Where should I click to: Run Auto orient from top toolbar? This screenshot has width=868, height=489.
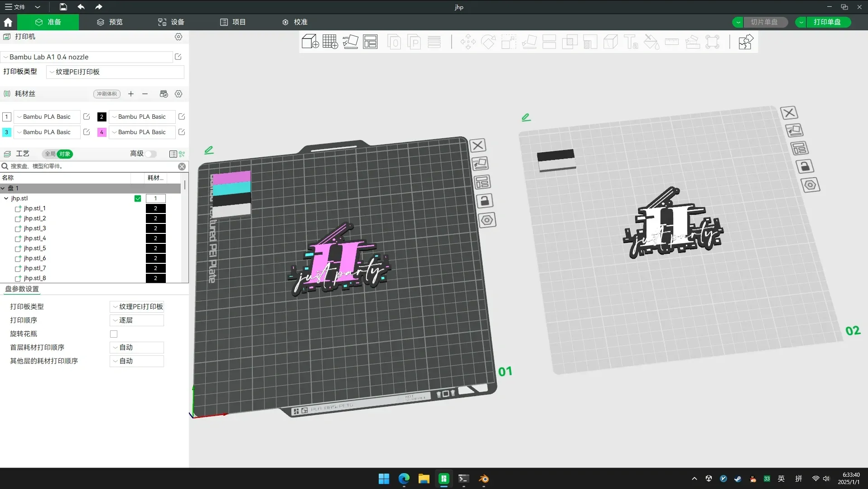[x=350, y=42]
